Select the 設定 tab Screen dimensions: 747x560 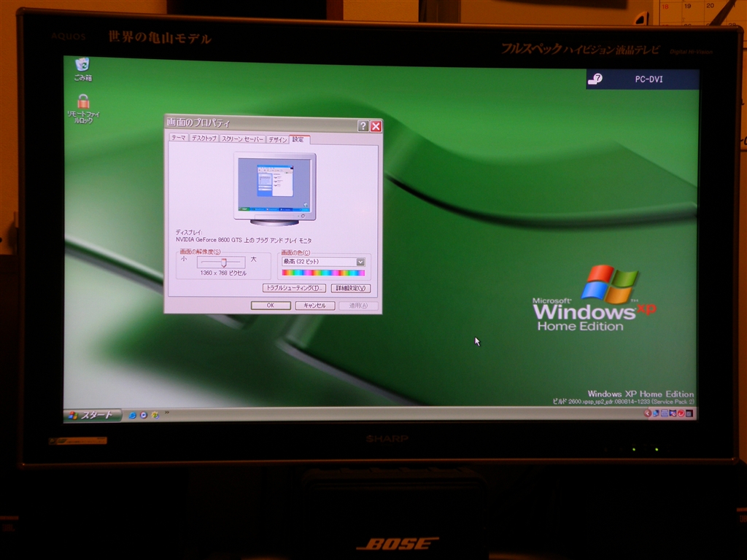pyautogui.click(x=298, y=139)
